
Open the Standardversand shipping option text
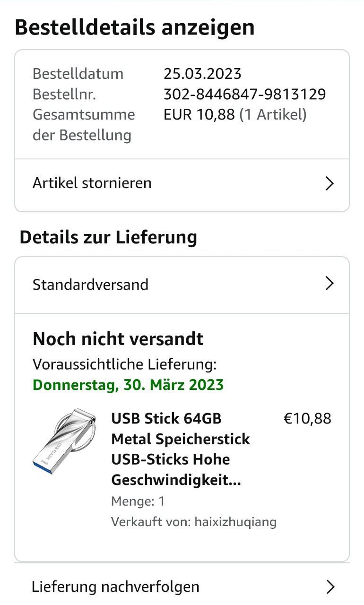coord(90,285)
